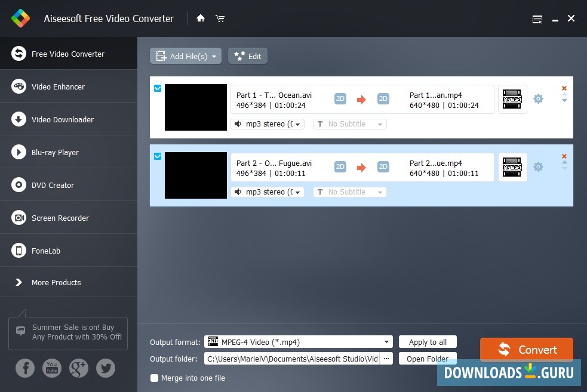587x392 pixels.
Task: Uncheck the Part 1 Ocean.avi file checkbox
Action: (x=158, y=88)
